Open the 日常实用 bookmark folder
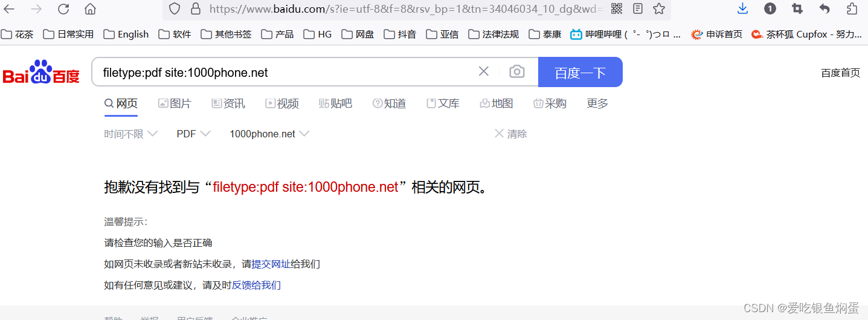Viewport: 868px width, 320px height. [68, 34]
